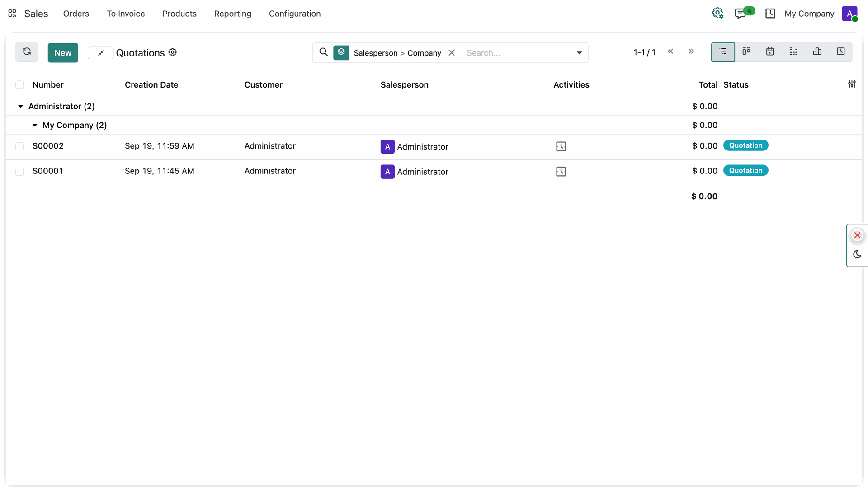The width and height of the screenshot is (868, 491).
Task: Click the collapse arrows icon beside Quotations
Action: [x=100, y=53]
